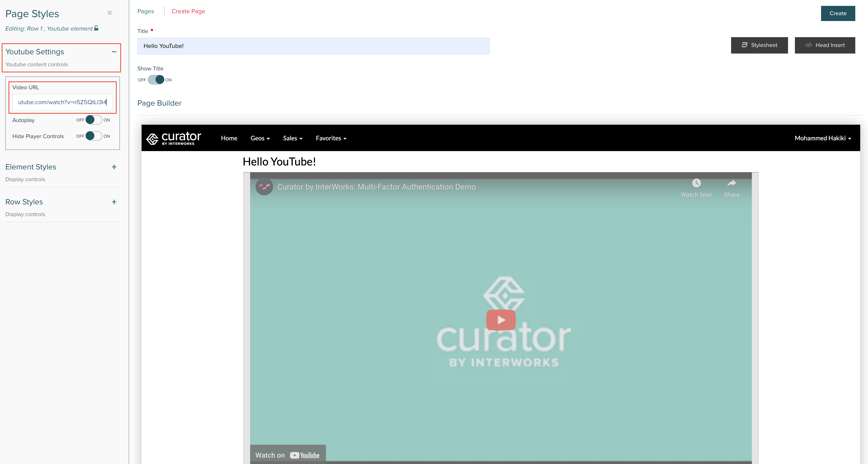Click the unlock icon beside Youtube element
This screenshot has height=464, width=868.
[x=96, y=28]
